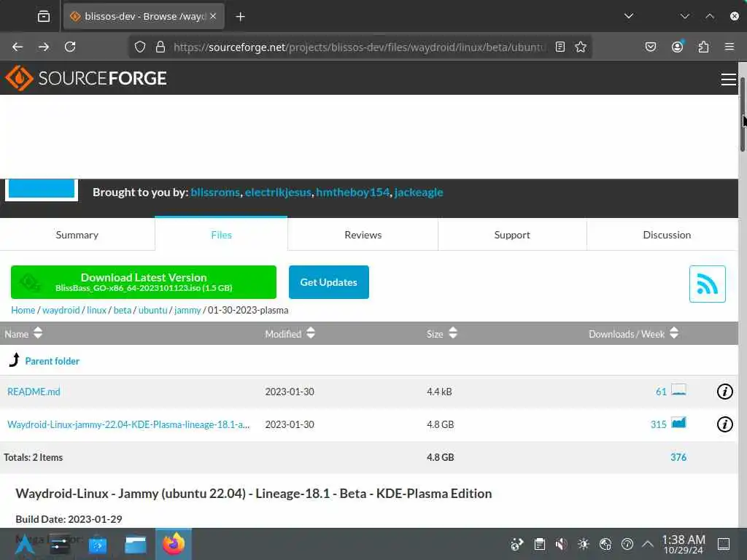
Task: Switch to the Support tab
Action: (x=512, y=235)
